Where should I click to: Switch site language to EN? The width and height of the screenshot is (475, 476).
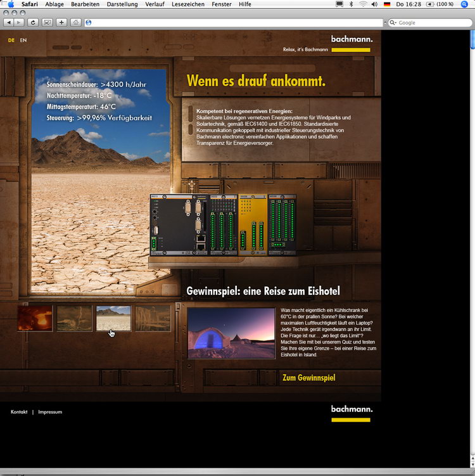pyautogui.click(x=23, y=41)
